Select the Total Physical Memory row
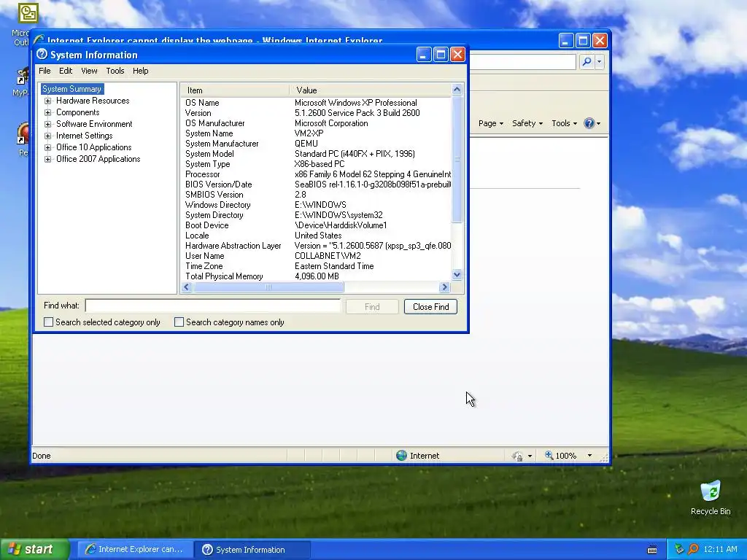The height and width of the screenshot is (560, 747). (x=316, y=276)
